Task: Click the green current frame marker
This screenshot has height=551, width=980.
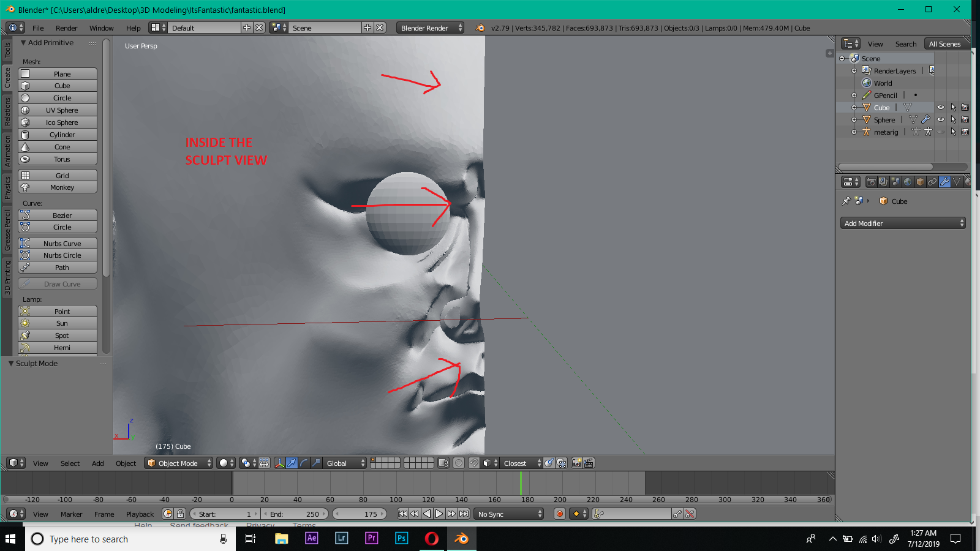Action: (521, 483)
